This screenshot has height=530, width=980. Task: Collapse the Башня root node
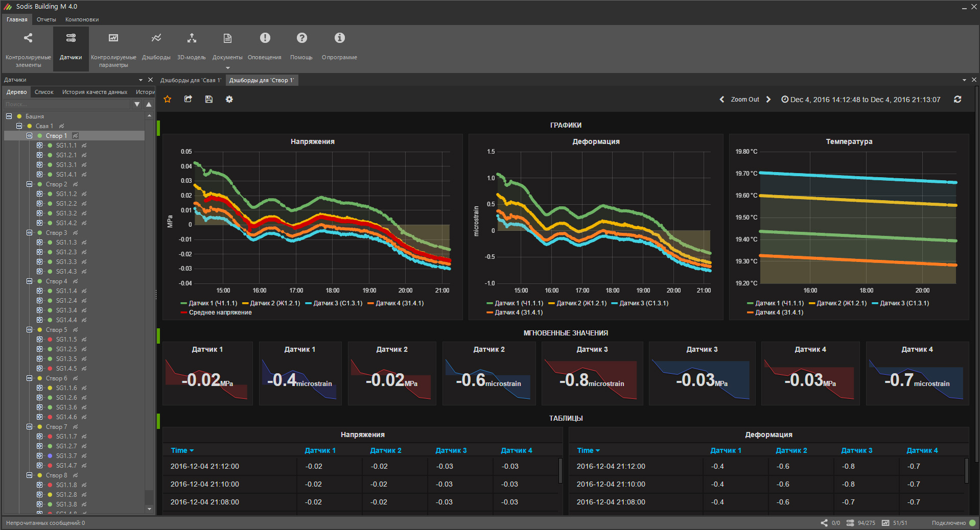(x=9, y=116)
